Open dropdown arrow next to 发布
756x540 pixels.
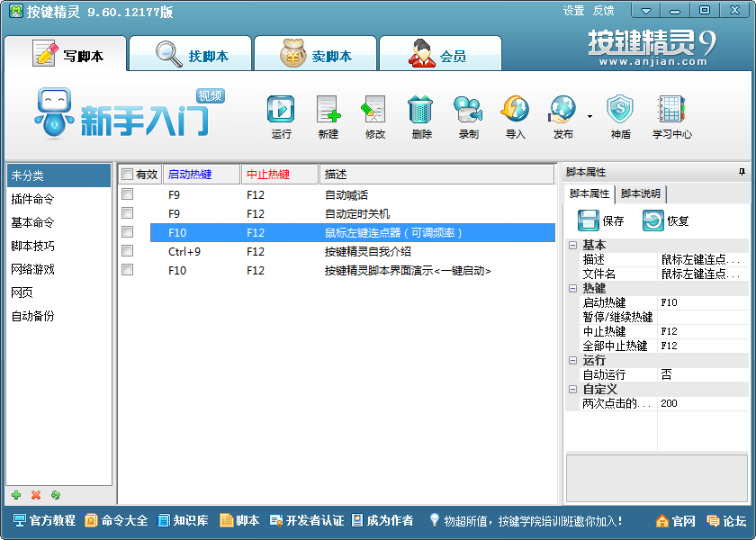[x=589, y=117]
